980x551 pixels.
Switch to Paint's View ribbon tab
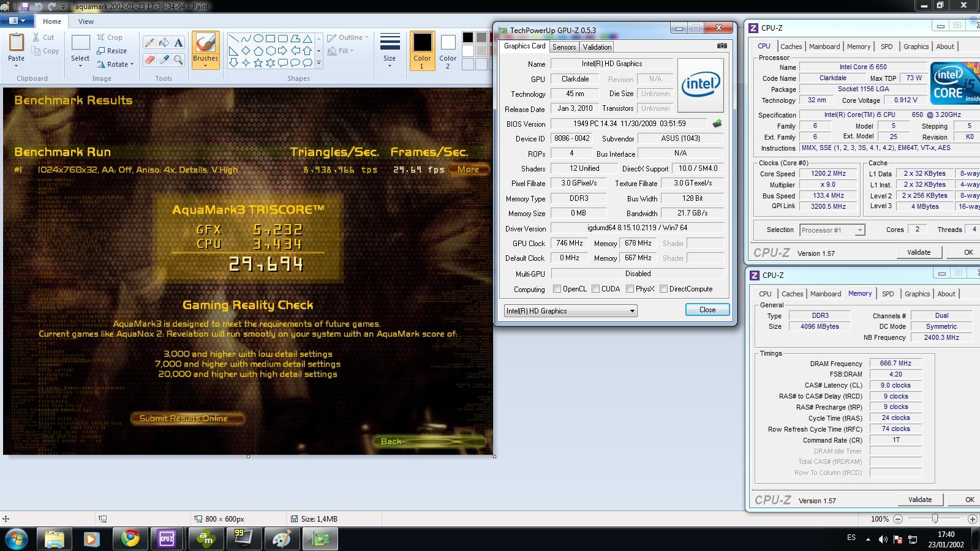click(86, 21)
